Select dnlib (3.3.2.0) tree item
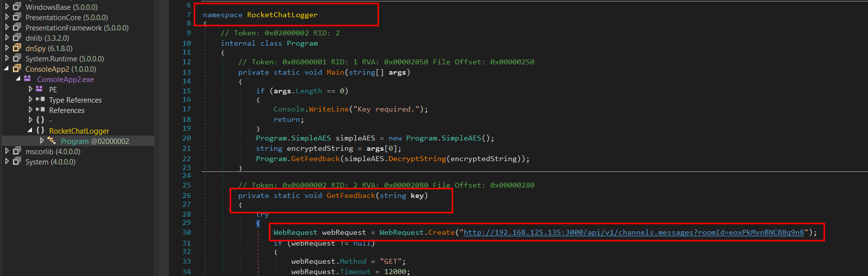 tap(47, 38)
